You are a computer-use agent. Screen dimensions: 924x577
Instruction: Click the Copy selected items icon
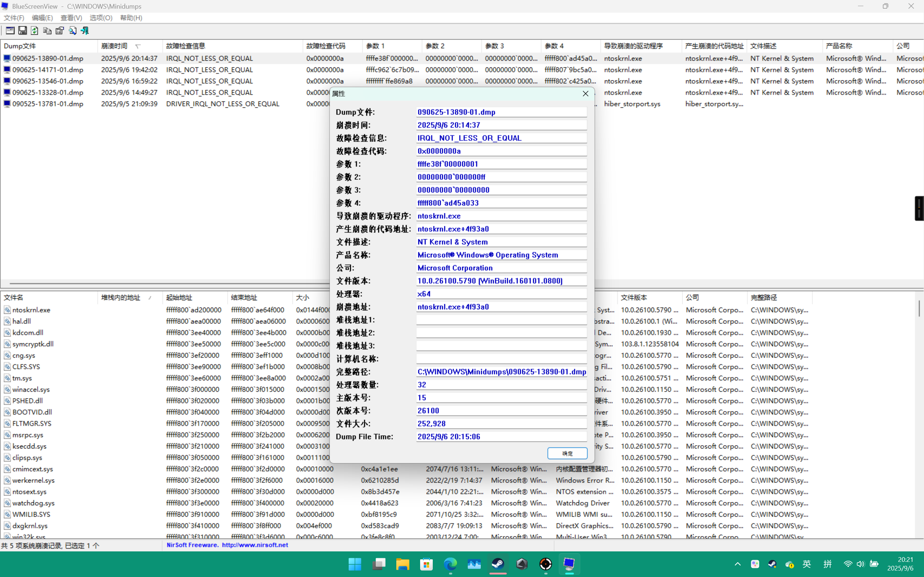click(x=47, y=31)
